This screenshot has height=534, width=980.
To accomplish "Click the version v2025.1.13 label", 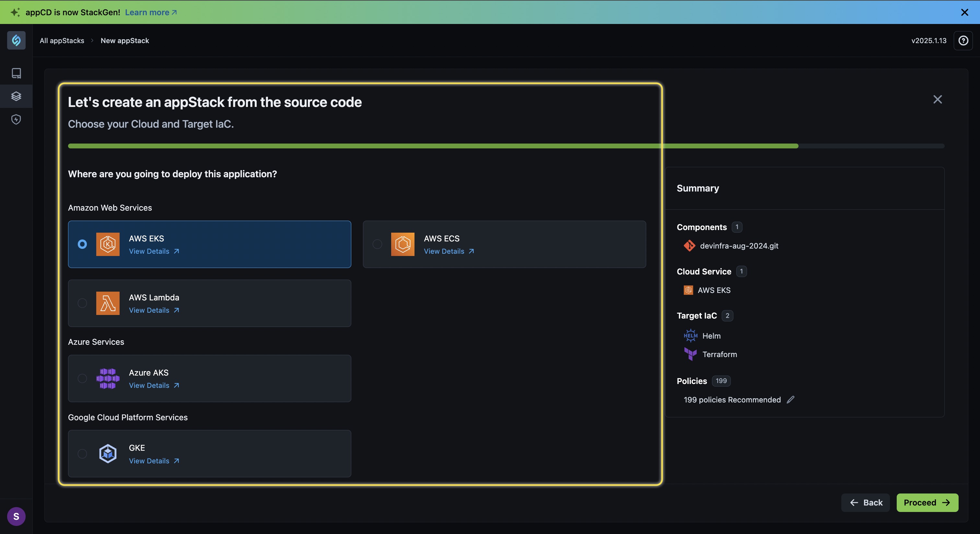I will [x=929, y=40].
